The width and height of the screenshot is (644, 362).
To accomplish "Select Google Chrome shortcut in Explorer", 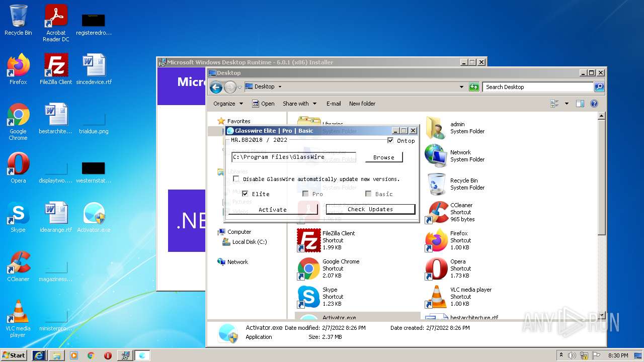I will point(328,268).
